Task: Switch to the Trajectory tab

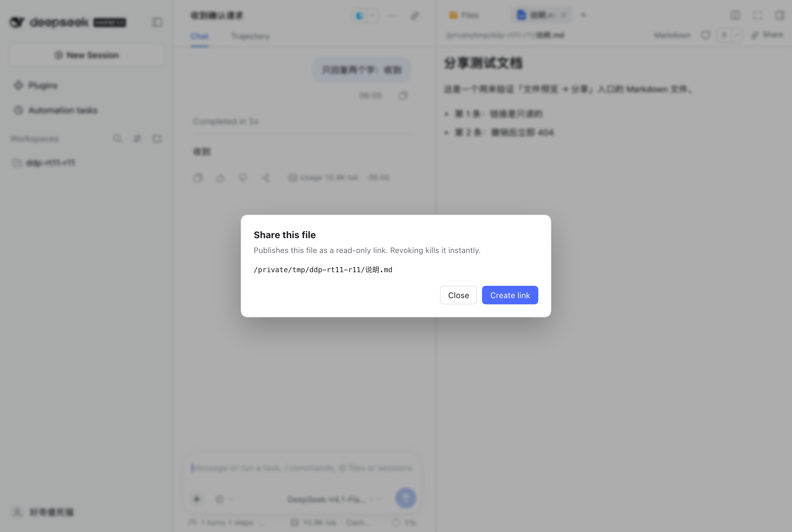Action: (x=250, y=36)
